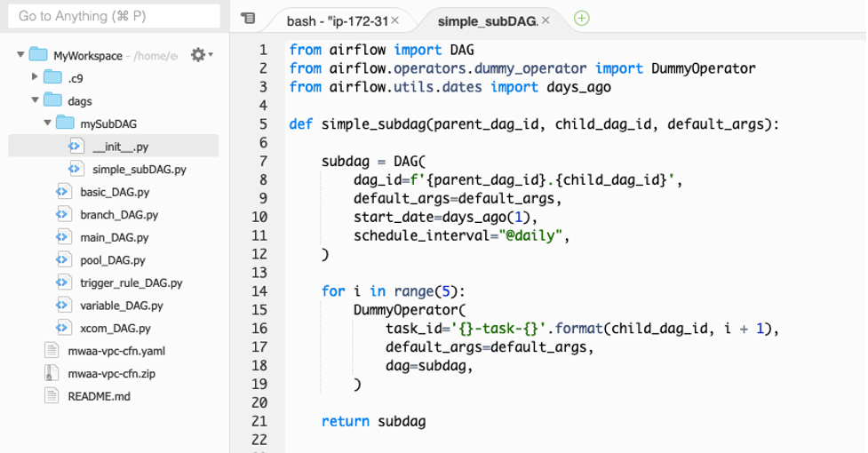868x453 pixels.
Task: Switch to the bash terminal tab
Action: pos(336,20)
